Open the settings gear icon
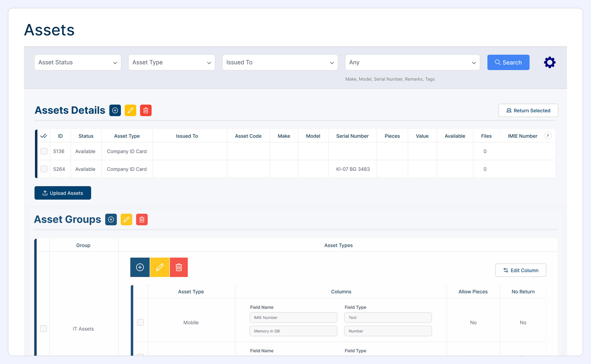The image size is (591, 364). pos(549,62)
